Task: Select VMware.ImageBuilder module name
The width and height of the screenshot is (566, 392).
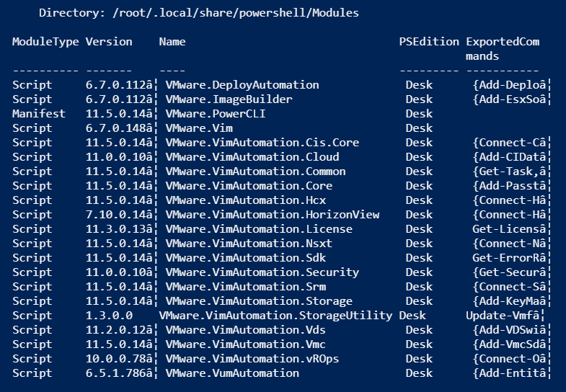Action: (x=229, y=99)
